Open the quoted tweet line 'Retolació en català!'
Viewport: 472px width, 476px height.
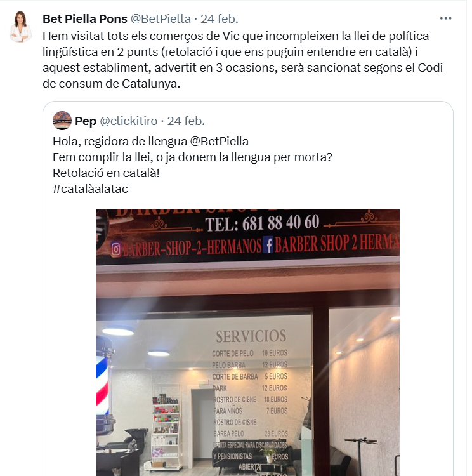[106, 173]
